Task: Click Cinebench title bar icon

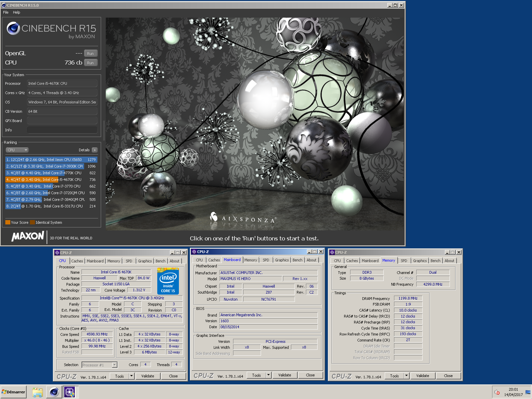Action: (x=4, y=5)
